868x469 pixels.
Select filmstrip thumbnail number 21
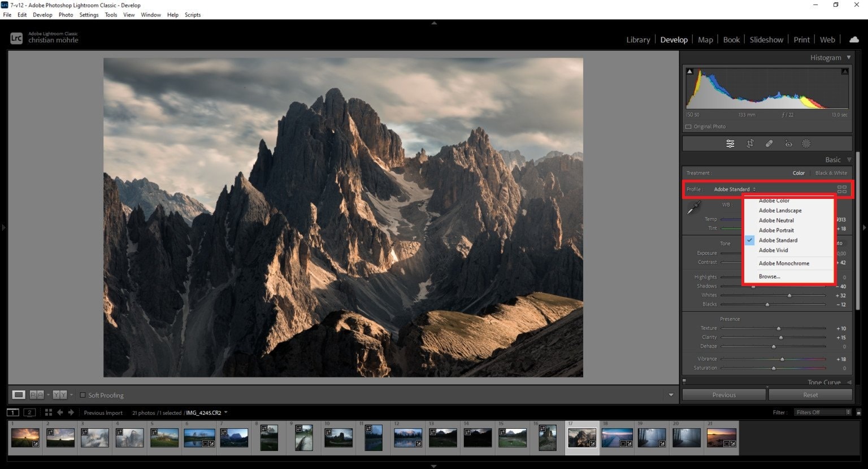722,438
